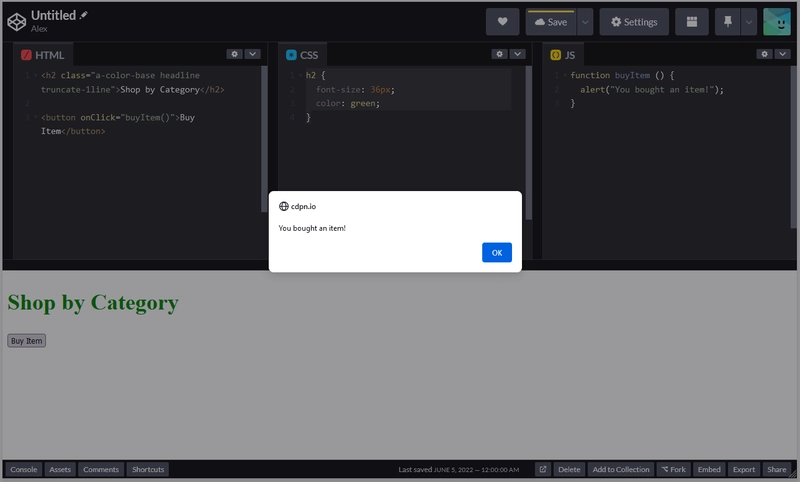800x482 pixels.
Task: Add to Collection button
Action: click(621, 469)
